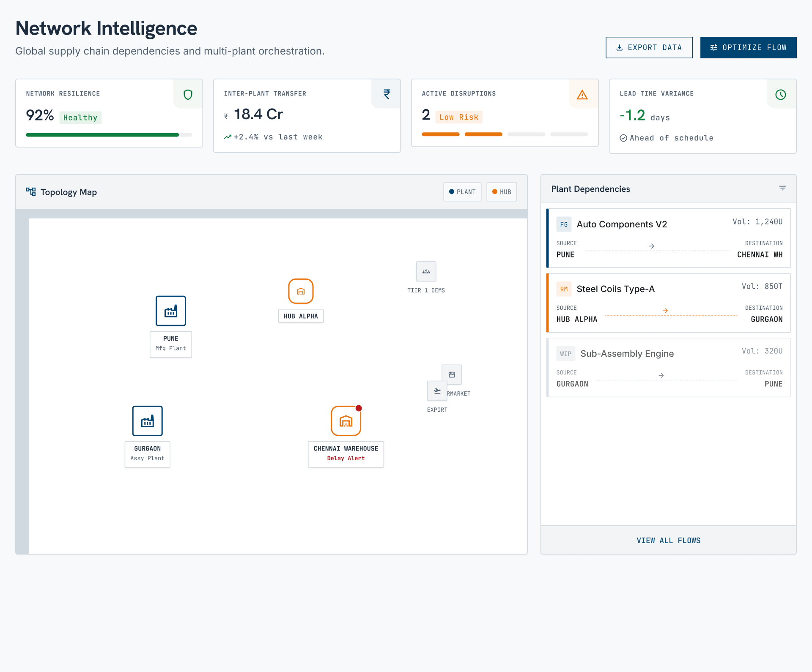812x672 pixels.
Task: Click the Tier 1 OEMs group icon
Action: pyautogui.click(x=426, y=271)
